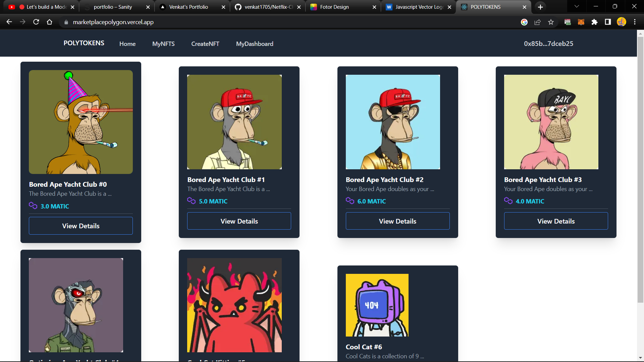The image size is (644, 362).
Task: Click the calendar extension icon in toolbar
Action: (x=568, y=22)
